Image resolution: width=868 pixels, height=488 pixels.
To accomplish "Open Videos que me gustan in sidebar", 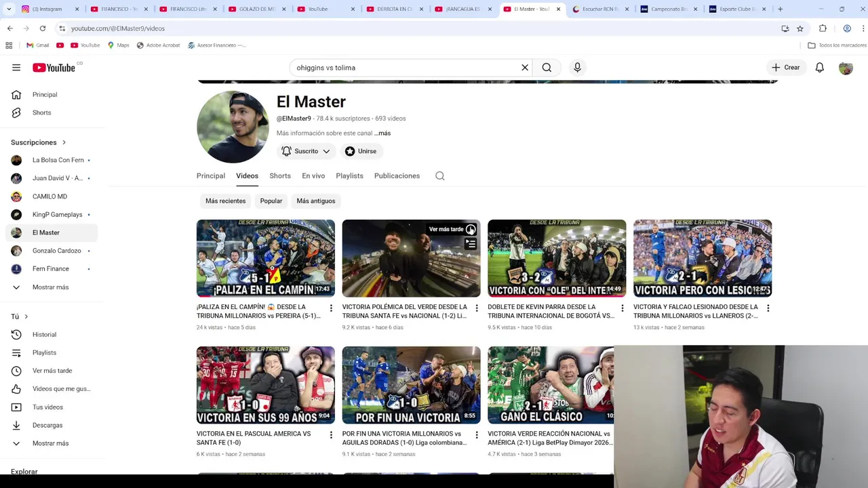I will (x=52, y=389).
